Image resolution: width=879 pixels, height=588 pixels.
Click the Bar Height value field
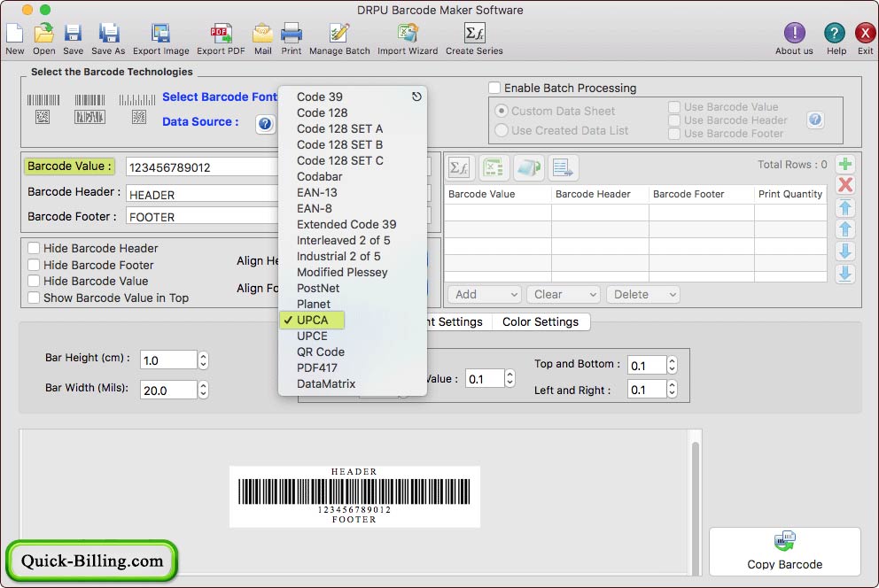coord(168,360)
